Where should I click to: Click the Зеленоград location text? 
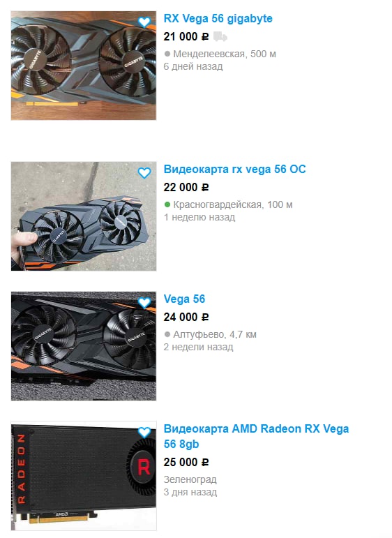click(190, 479)
